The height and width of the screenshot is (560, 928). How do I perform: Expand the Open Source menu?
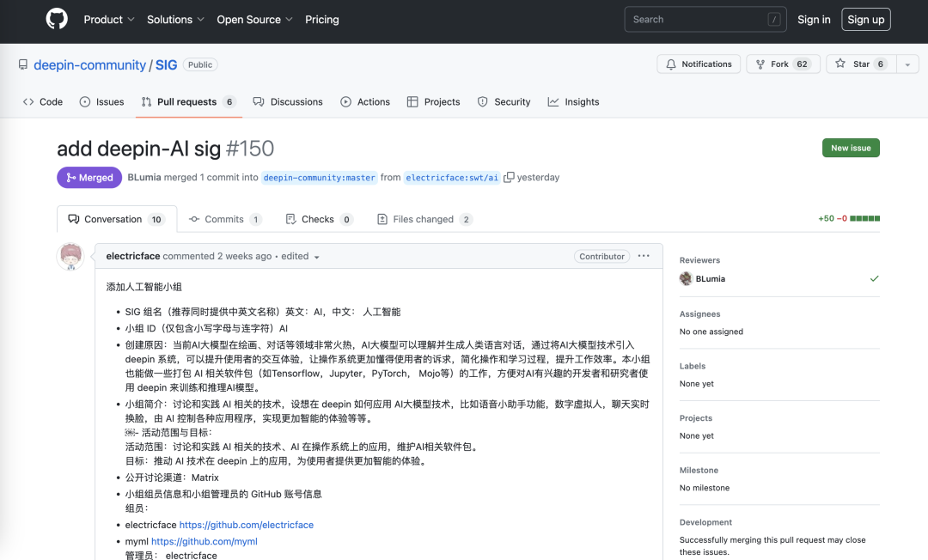[254, 20]
